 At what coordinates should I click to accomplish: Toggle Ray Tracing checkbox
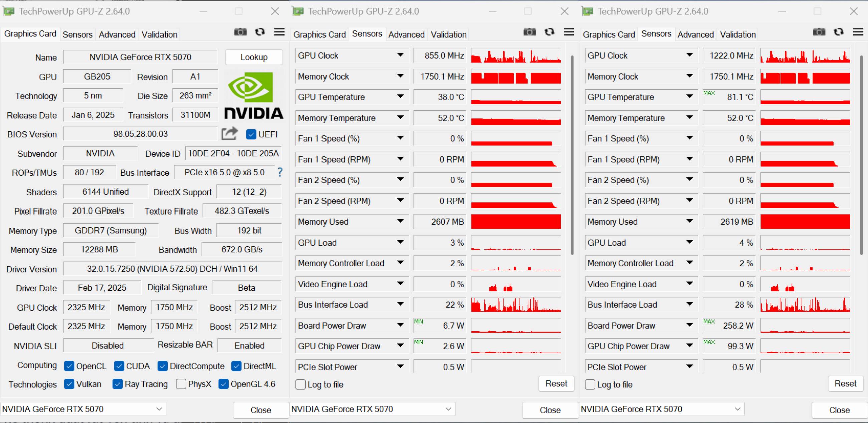tap(117, 384)
